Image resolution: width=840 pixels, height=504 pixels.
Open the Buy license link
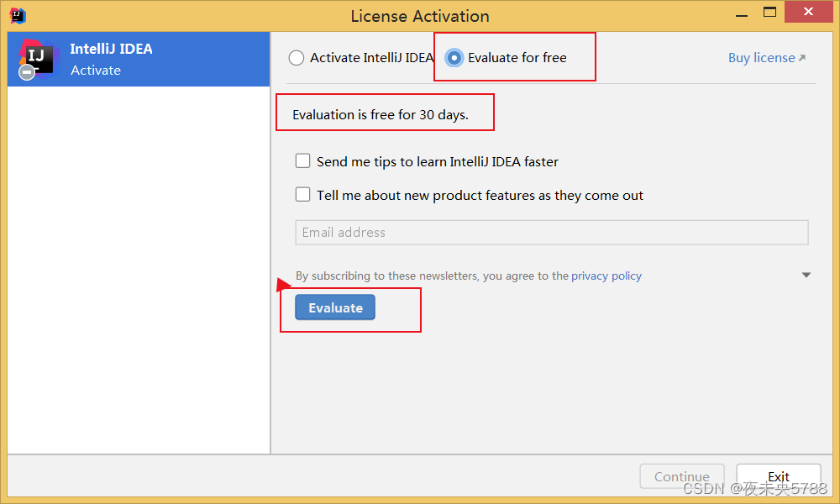point(767,58)
